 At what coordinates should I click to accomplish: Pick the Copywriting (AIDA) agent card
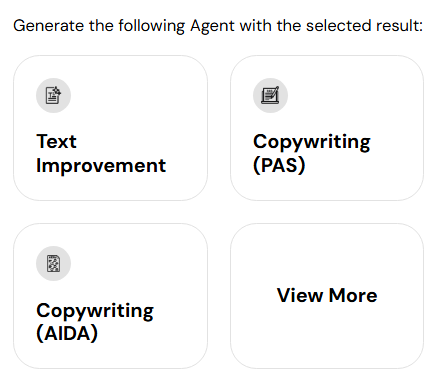110,296
